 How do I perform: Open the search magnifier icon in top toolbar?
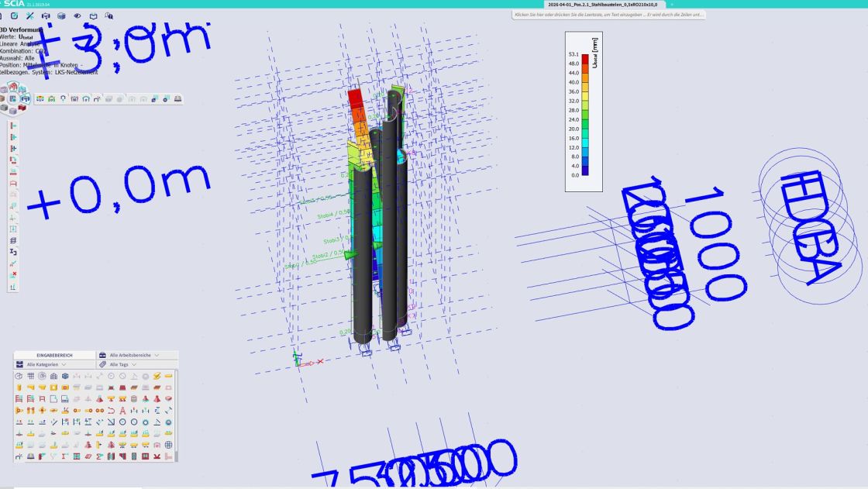point(108,15)
